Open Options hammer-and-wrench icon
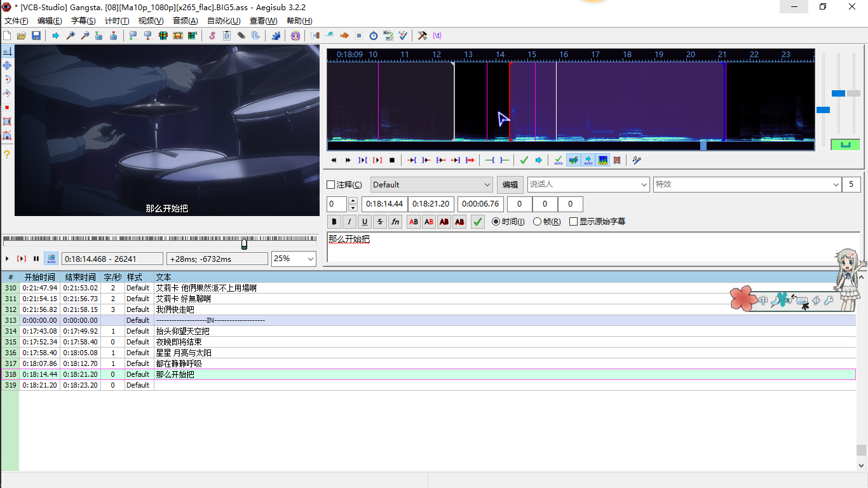This screenshot has width=868, height=488. (423, 36)
